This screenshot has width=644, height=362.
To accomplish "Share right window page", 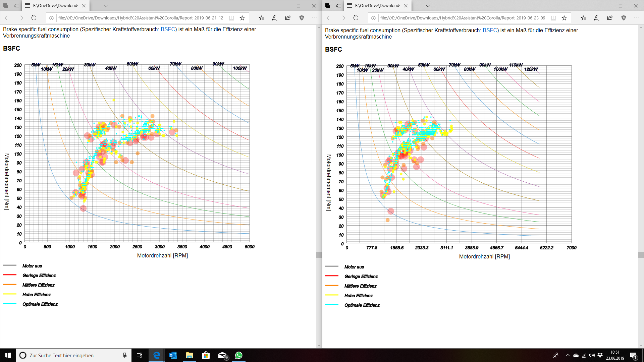I will click(610, 18).
